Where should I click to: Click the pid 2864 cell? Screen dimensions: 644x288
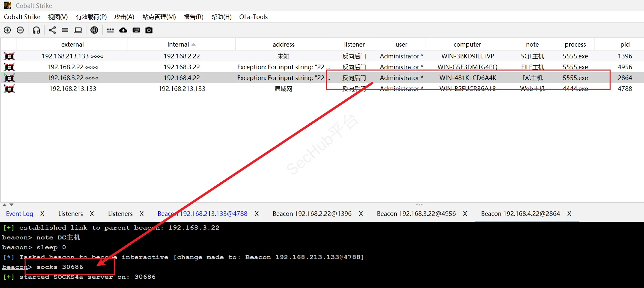pyautogui.click(x=625, y=78)
